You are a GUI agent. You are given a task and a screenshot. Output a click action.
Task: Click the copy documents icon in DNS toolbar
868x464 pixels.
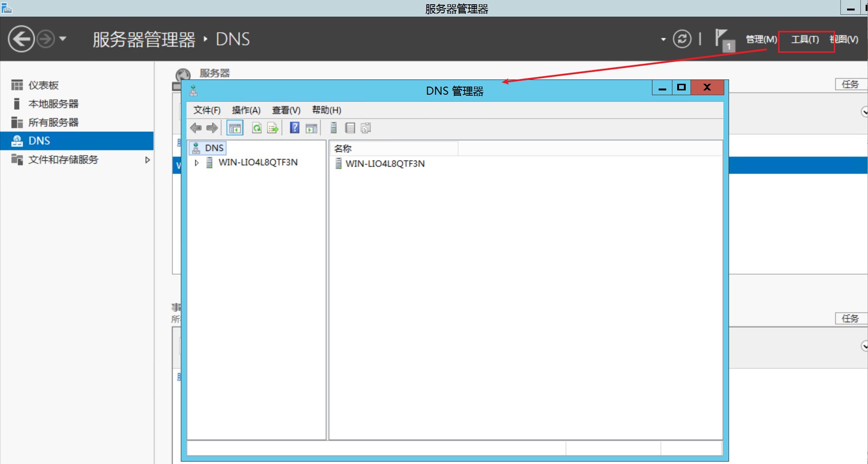tap(366, 128)
